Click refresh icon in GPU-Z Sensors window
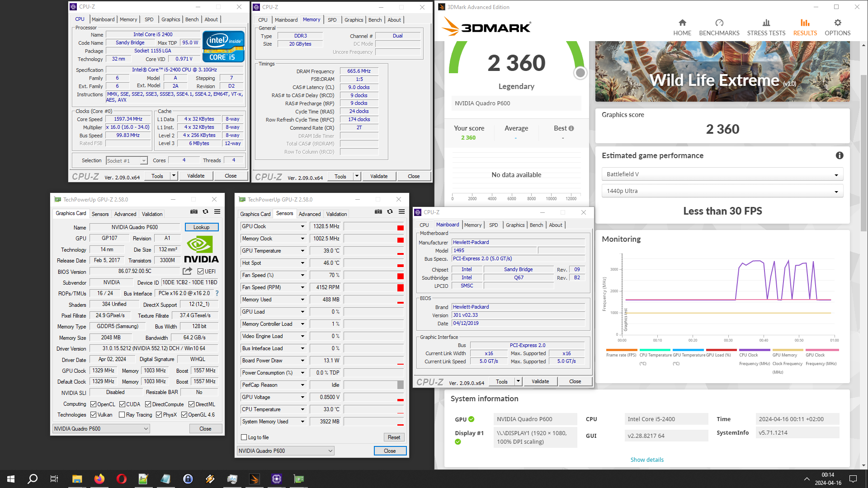The width and height of the screenshot is (868, 488). (390, 211)
